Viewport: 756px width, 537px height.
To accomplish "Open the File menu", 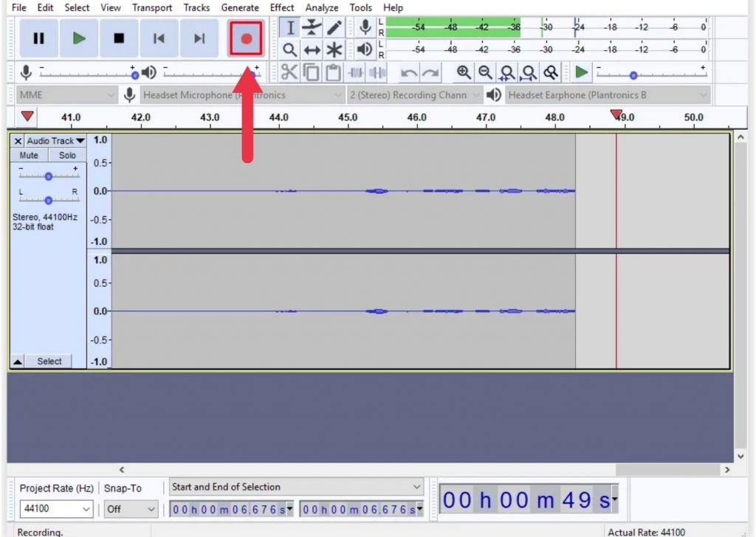I will click(x=18, y=7).
